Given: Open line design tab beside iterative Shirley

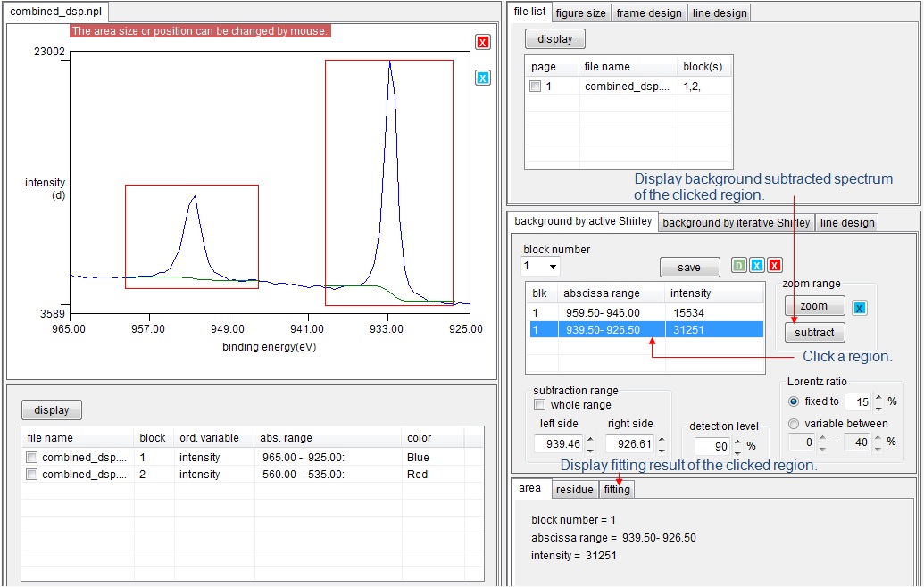Looking at the screenshot, I should (847, 222).
